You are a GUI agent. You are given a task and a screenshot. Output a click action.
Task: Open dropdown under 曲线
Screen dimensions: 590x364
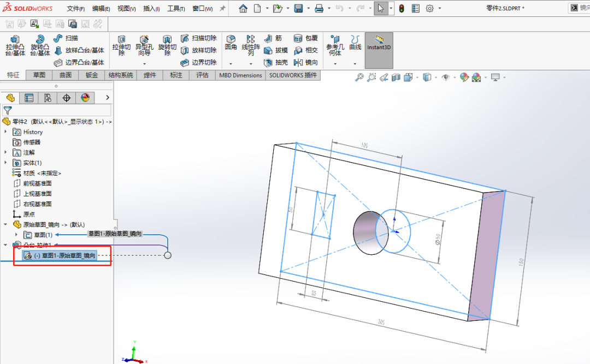click(x=355, y=63)
